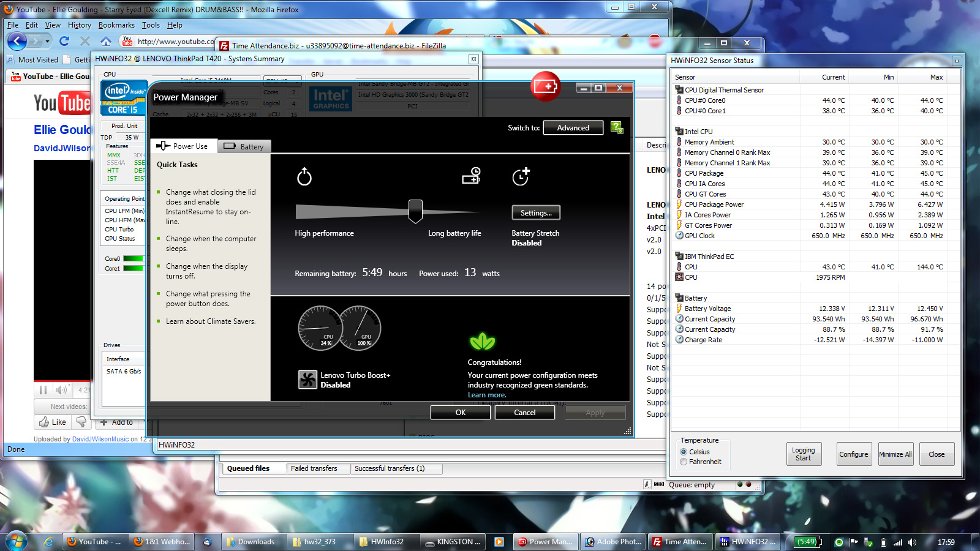Toggle the Lenovo Turbo Boost+ fan icon
The width and height of the screenshot is (980, 551).
[307, 380]
